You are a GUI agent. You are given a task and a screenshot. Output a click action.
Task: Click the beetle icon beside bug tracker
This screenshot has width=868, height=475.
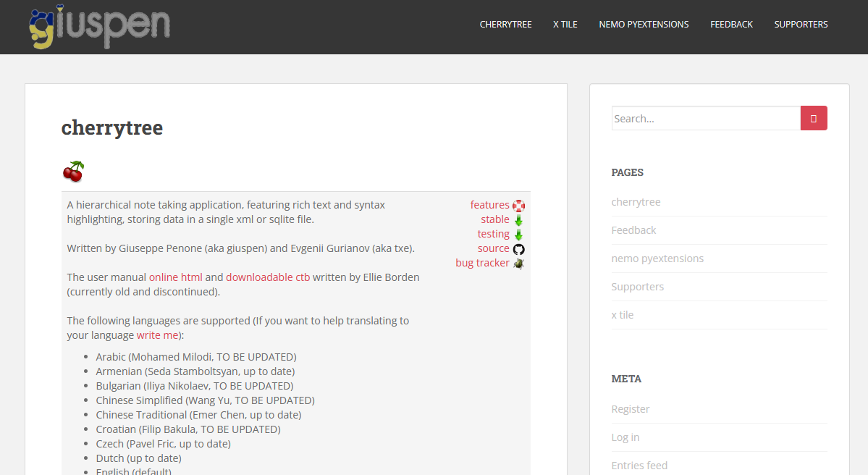(x=518, y=263)
